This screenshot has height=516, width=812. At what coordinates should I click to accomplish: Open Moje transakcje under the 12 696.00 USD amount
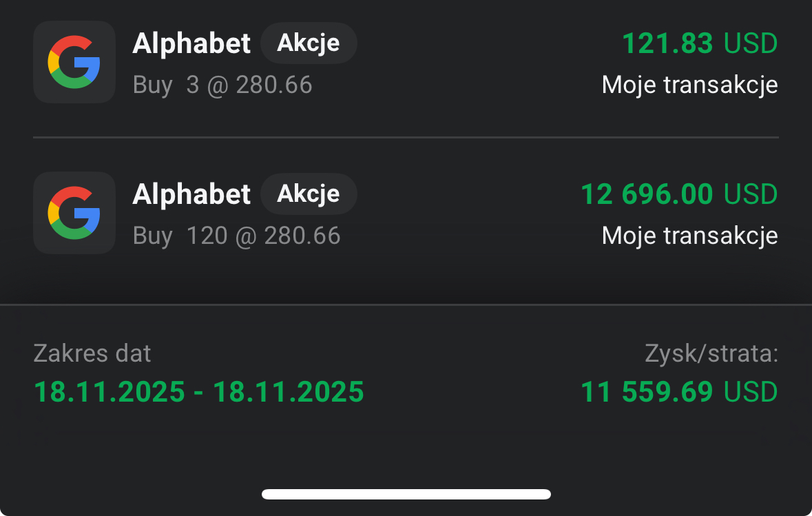tap(689, 236)
